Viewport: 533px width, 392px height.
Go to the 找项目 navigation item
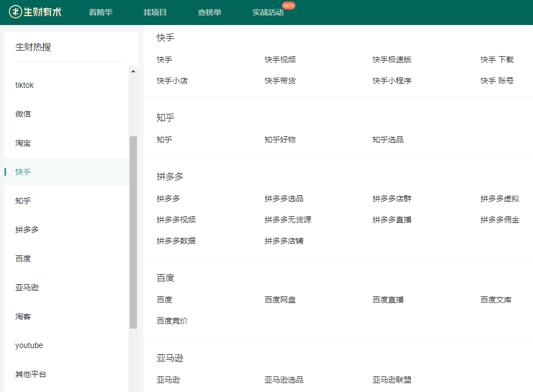coord(155,12)
